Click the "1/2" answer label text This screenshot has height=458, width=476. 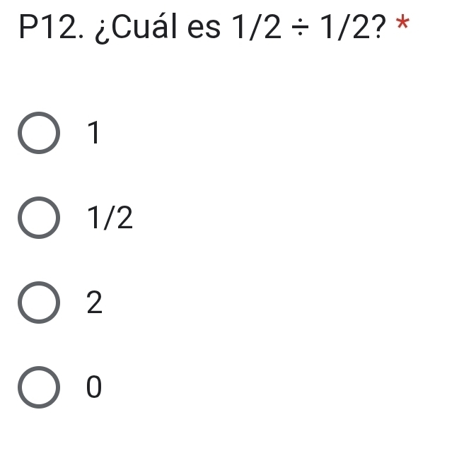pyautogui.click(x=110, y=219)
